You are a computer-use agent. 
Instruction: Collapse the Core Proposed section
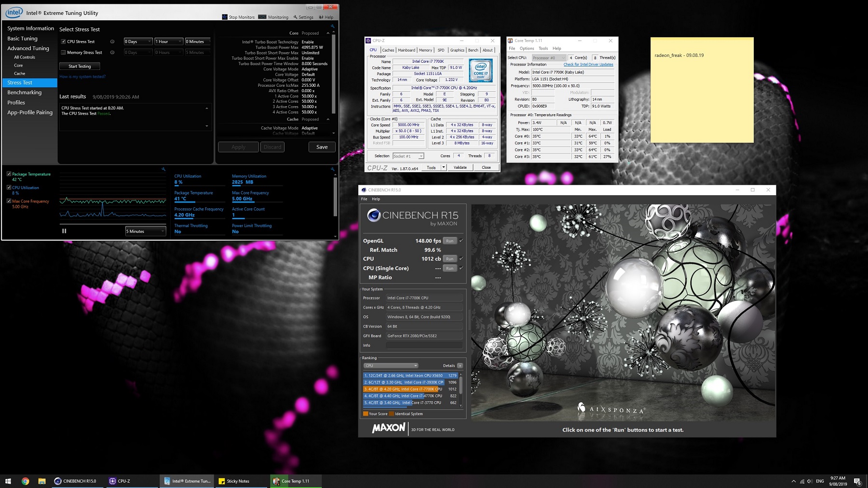[328, 33]
